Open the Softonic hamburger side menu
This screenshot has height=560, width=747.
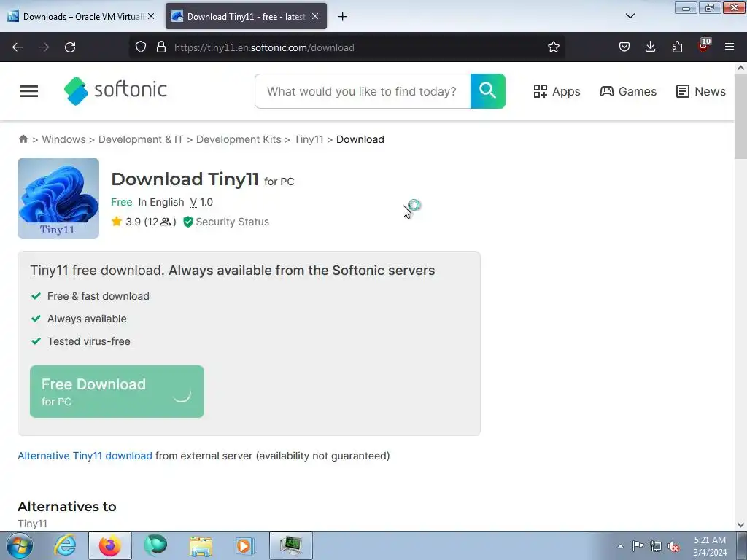point(29,91)
